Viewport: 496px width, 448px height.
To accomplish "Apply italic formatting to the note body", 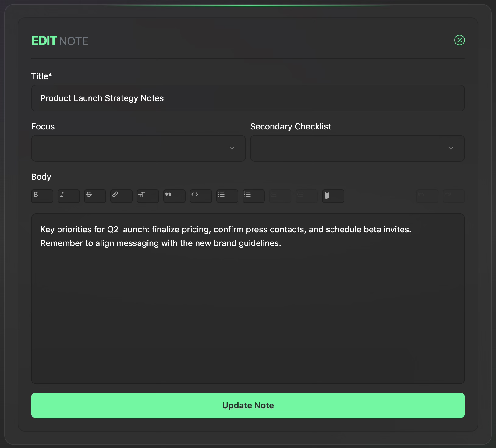I will point(69,196).
